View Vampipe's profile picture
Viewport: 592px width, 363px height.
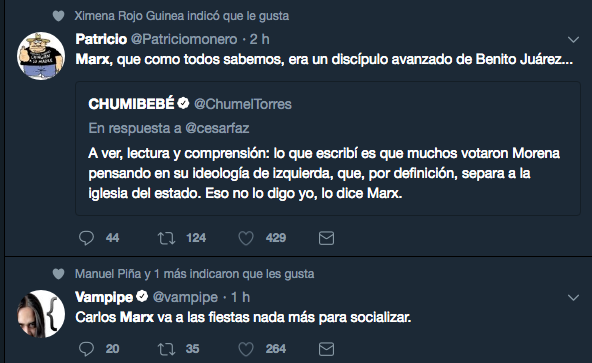pos(41,314)
